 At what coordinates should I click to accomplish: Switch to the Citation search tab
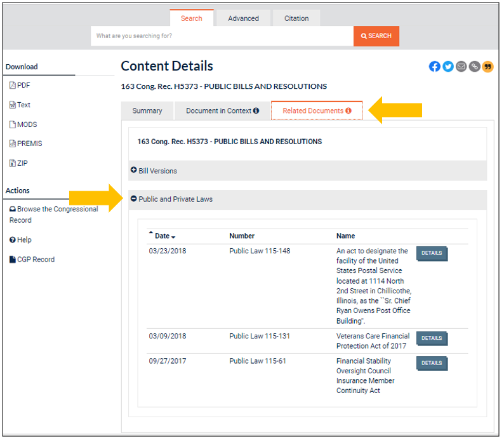tap(296, 18)
